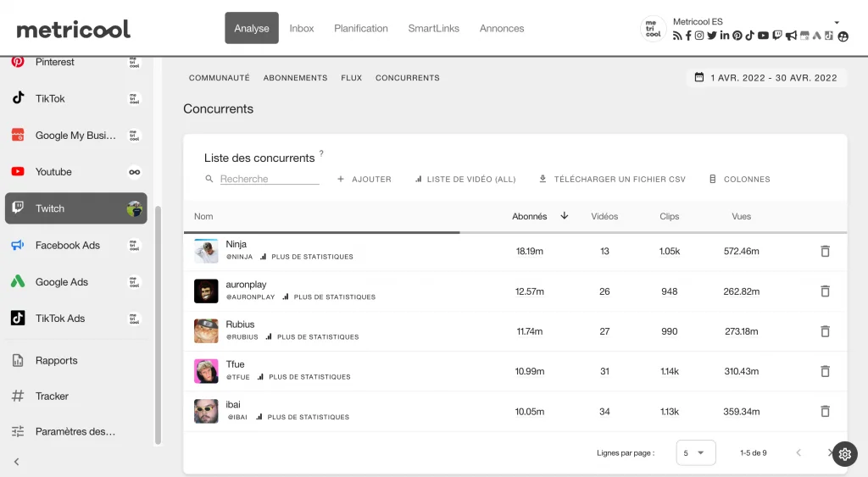Open Facebook Ads in the sidebar

75,245
